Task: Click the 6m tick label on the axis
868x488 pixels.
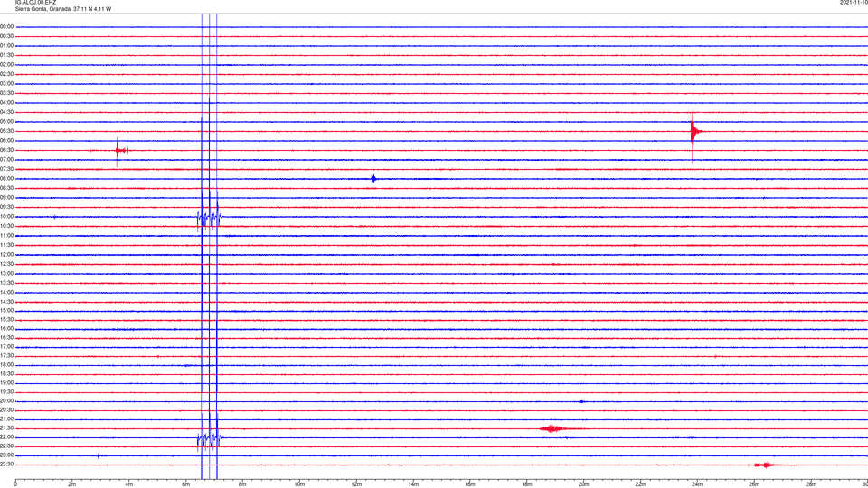Action: [186, 484]
